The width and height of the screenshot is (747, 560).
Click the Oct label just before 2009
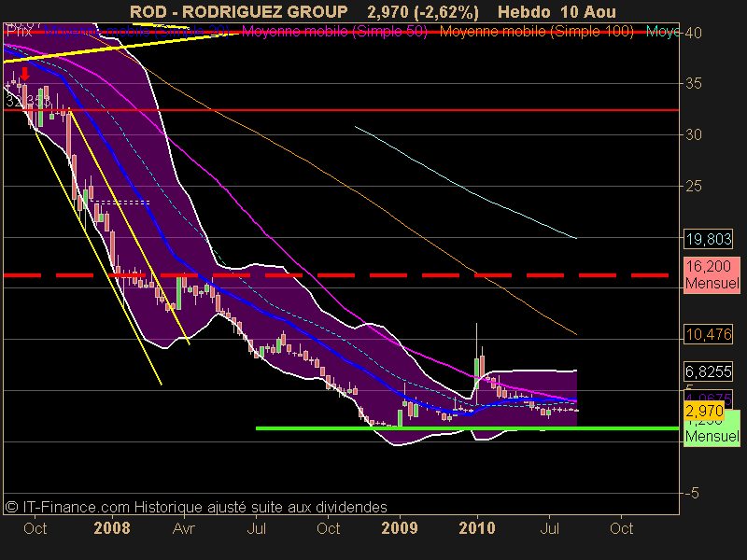click(x=329, y=528)
